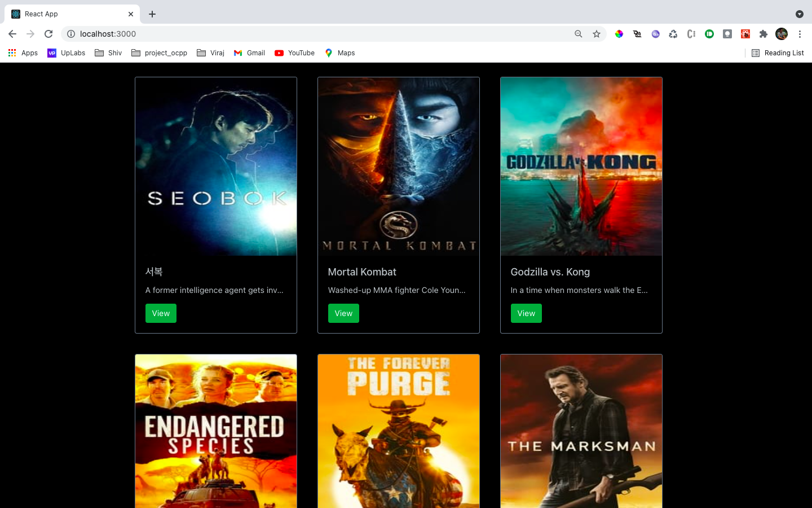Click the Godzilla vs. Kong poster image
Viewport: 812px width, 508px height.
(x=581, y=167)
